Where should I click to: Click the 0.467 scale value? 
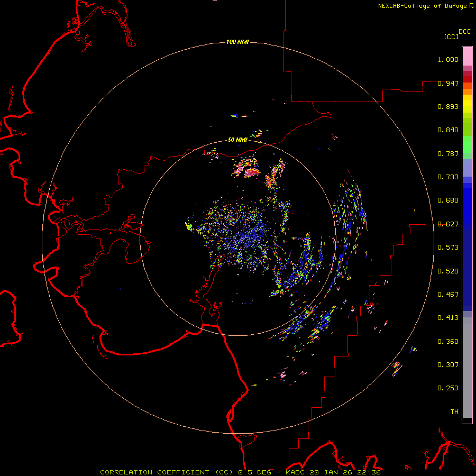[x=448, y=295]
